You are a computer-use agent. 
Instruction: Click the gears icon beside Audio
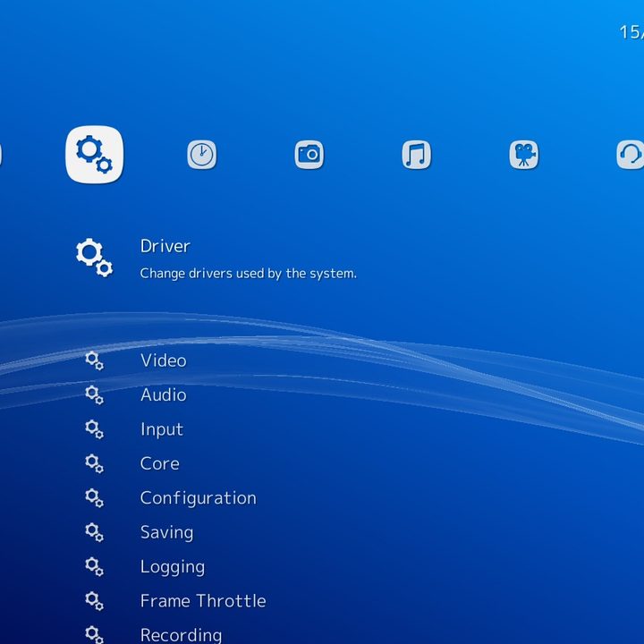[x=95, y=395]
